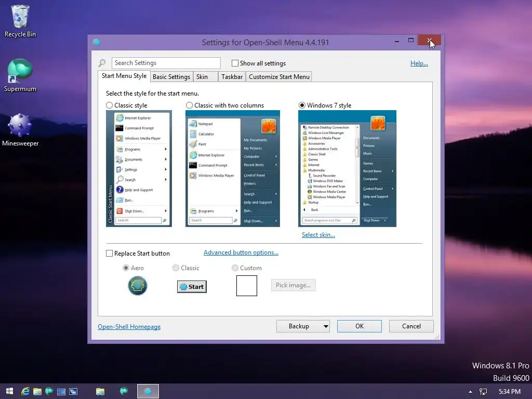Click the magnifier icon beside Search Settings
The image size is (532, 399).
tap(102, 63)
